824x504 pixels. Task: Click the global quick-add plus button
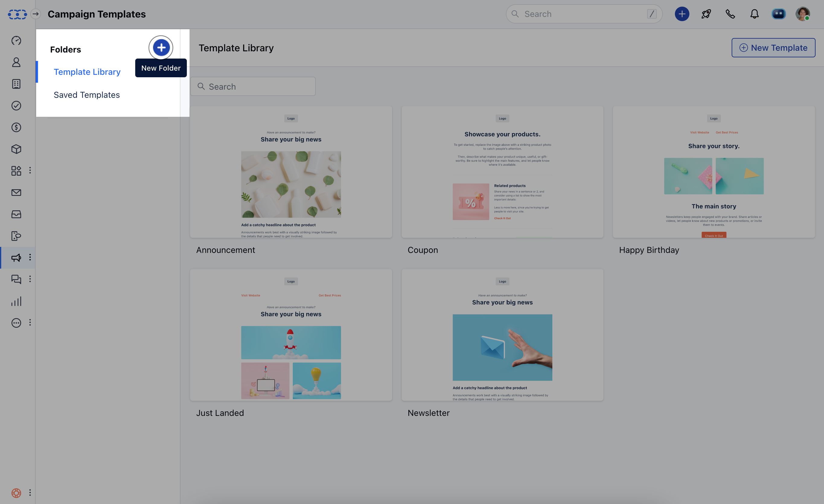pos(682,14)
